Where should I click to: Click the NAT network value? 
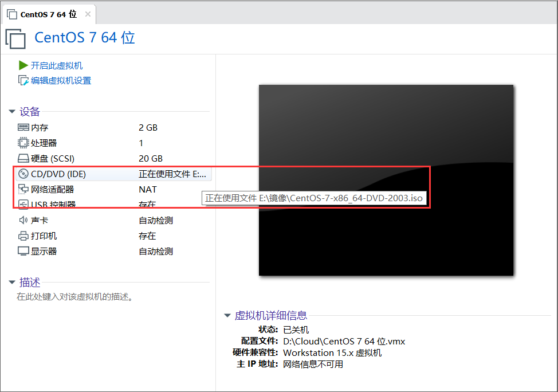tap(148, 190)
